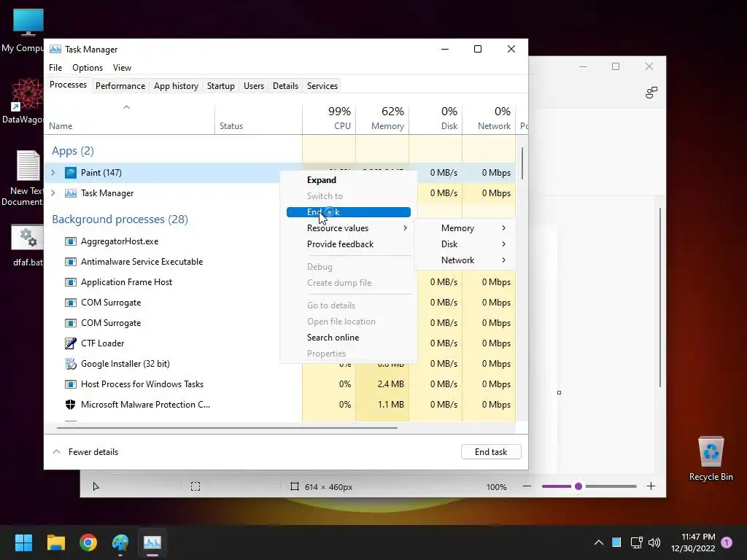Choose Expand in the context menu
Image resolution: width=747 pixels, height=560 pixels.
coord(349,180)
